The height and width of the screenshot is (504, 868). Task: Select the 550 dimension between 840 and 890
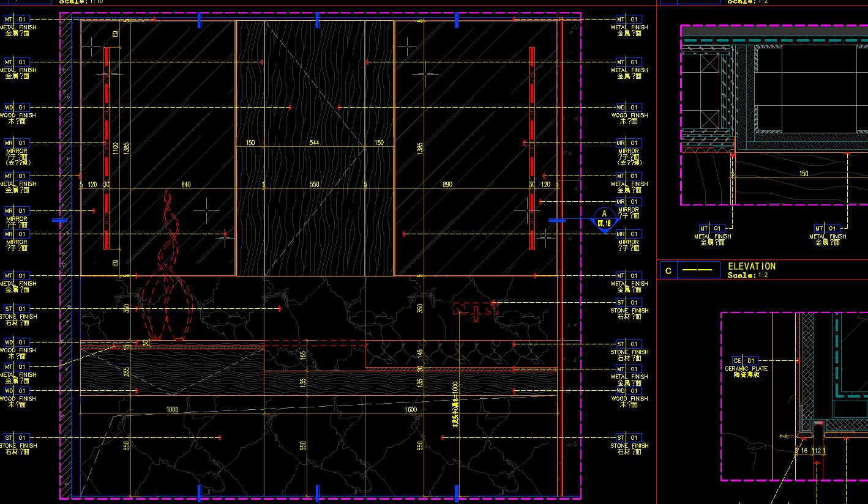click(x=315, y=184)
